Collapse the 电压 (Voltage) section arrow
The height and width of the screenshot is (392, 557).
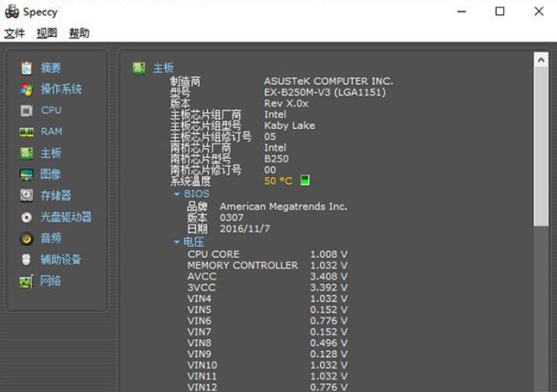(176, 243)
